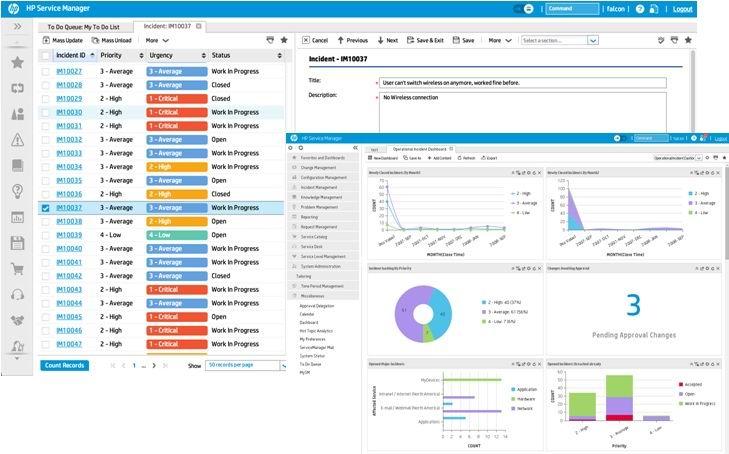
Task: Click Refresh in dashboard window toolbar
Action: pyautogui.click(x=466, y=158)
